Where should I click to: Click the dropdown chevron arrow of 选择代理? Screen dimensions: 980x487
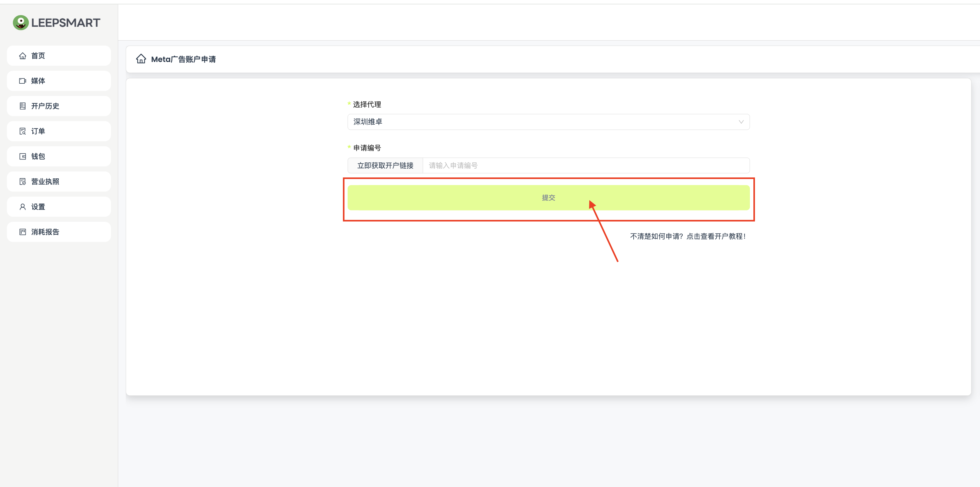pos(741,122)
